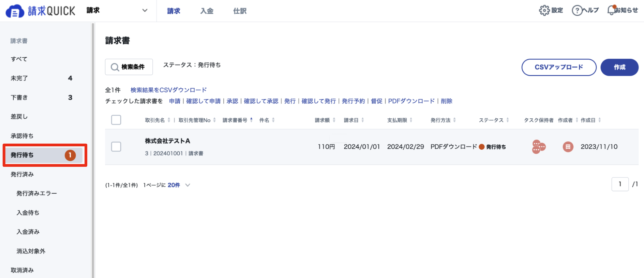Click the 2023/11/10 creation date
Screen dimensions: 644x278
pyautogui.click(x=599, y=147)
